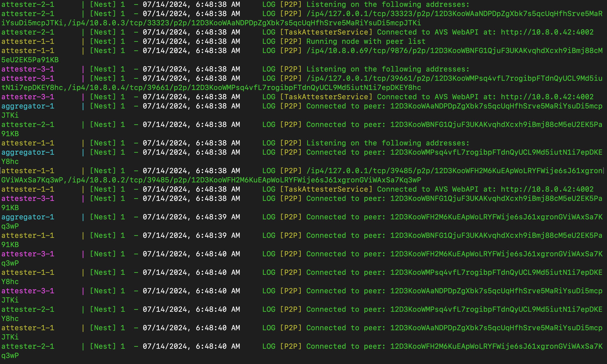
Task: Click the [TaskAttesterService] tag on the attester-1-1 line
Action: pos(326,189)
